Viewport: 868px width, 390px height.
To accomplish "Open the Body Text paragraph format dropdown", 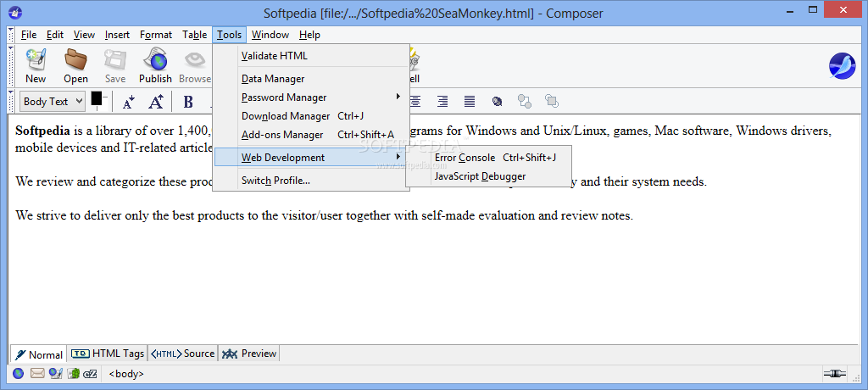I will pos(53,102).
